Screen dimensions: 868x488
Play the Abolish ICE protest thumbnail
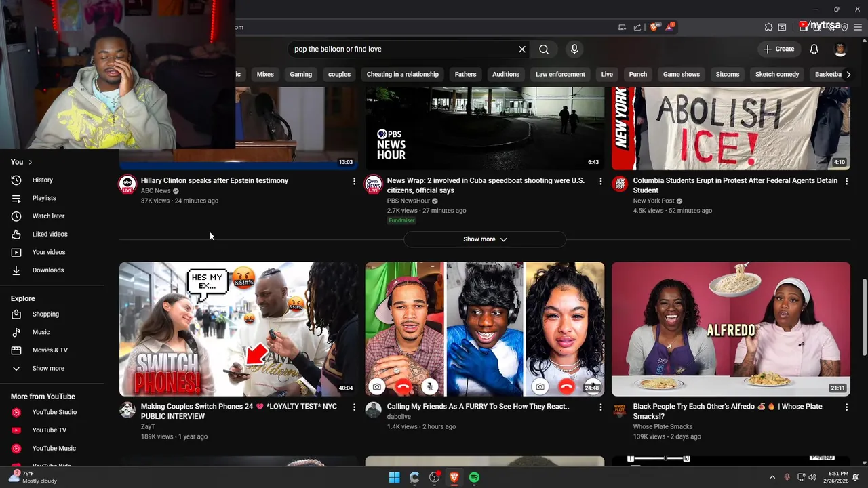(x=730, y=128)
